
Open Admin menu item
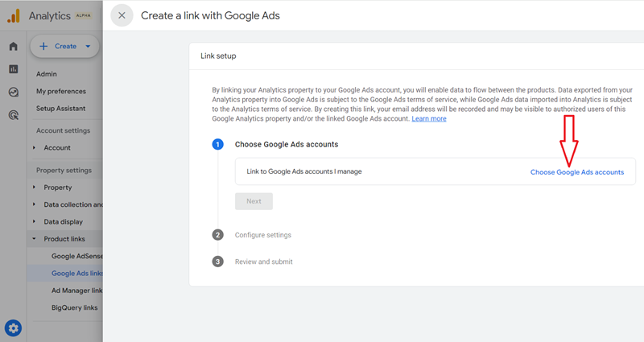coord(47,74)
